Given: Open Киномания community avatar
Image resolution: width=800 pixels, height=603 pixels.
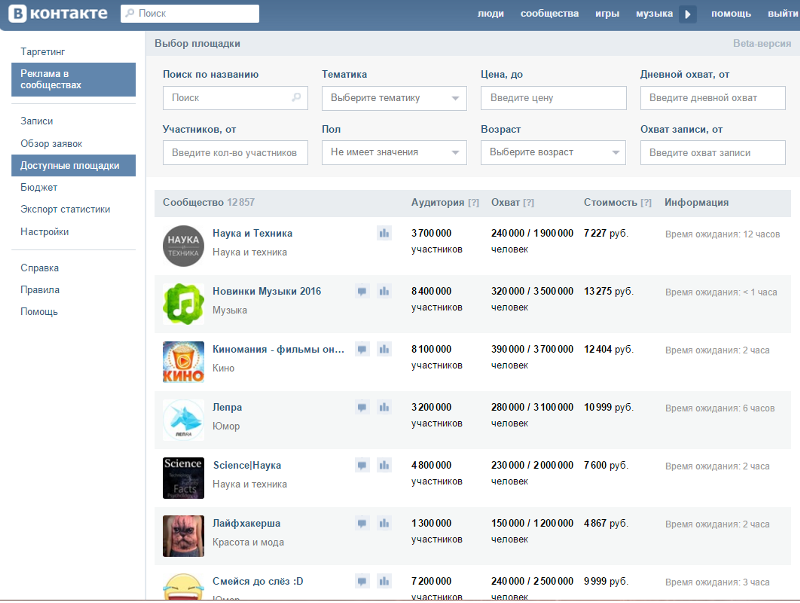Looking at the screenshot, I should coord(183,362).
